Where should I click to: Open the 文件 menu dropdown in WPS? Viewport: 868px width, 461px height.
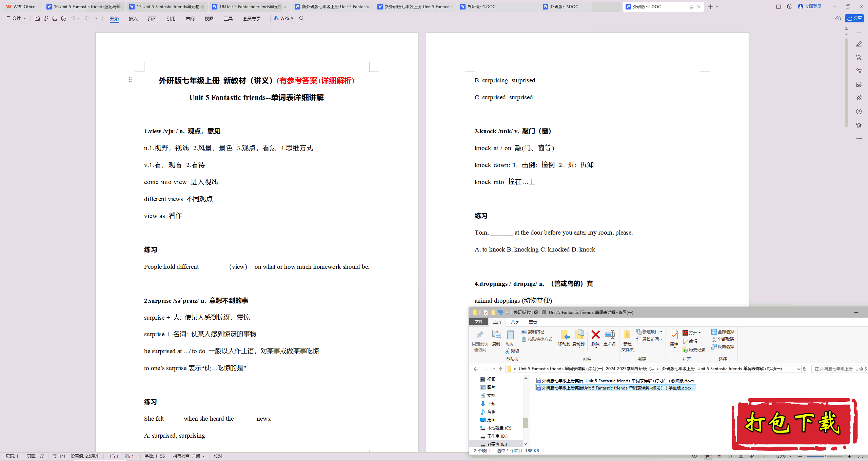tap(16, 18)
